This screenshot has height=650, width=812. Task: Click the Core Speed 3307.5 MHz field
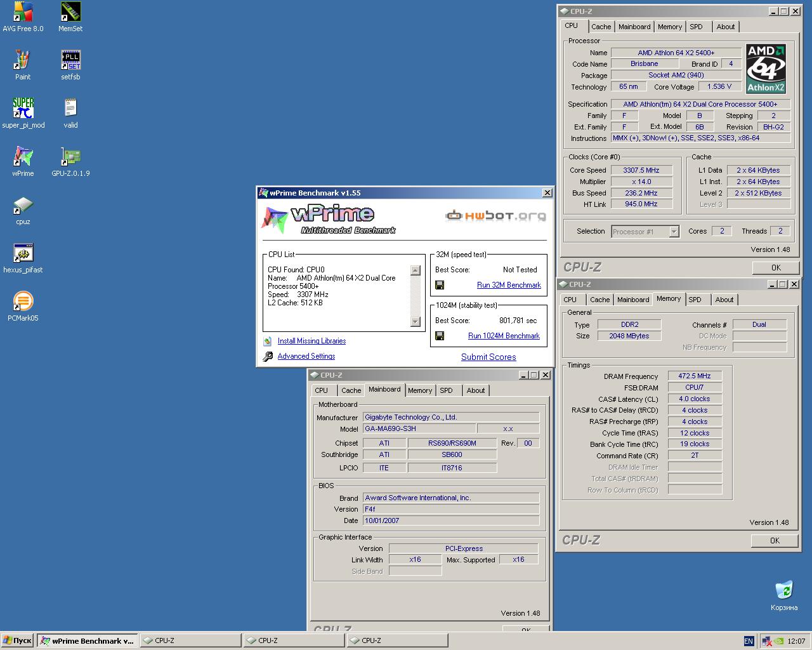coord(641,170)
